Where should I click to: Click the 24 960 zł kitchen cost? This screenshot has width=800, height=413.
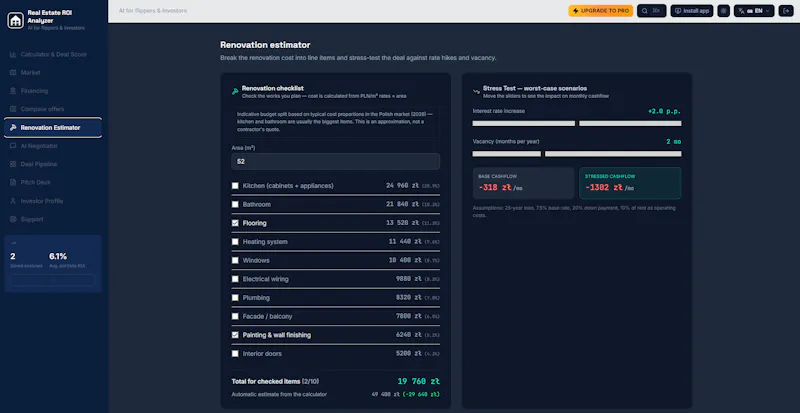pos(402,186)
